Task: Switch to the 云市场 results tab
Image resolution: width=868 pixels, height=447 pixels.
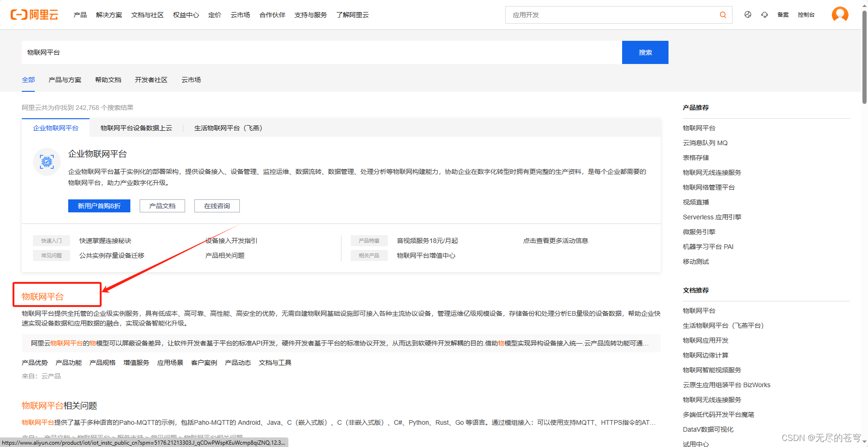Action: point(191,80)
